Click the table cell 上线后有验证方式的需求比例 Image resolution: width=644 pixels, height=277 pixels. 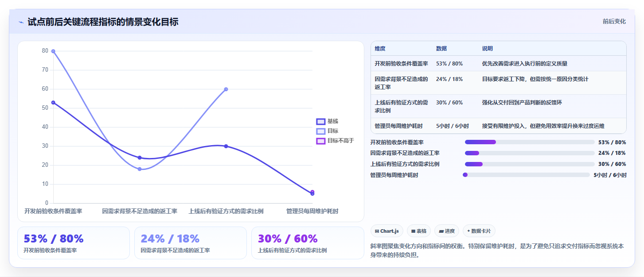(x=402, y=107)
